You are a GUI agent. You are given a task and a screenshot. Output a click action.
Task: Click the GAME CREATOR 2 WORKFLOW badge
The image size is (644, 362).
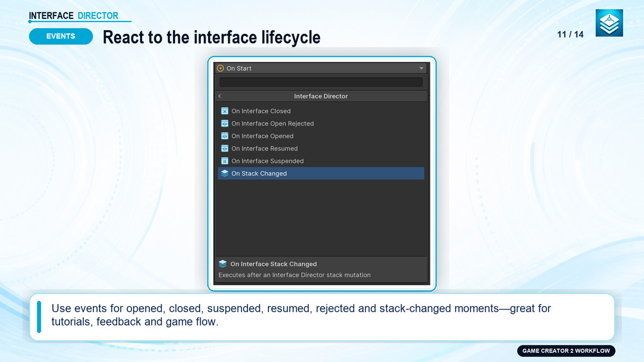566,351
